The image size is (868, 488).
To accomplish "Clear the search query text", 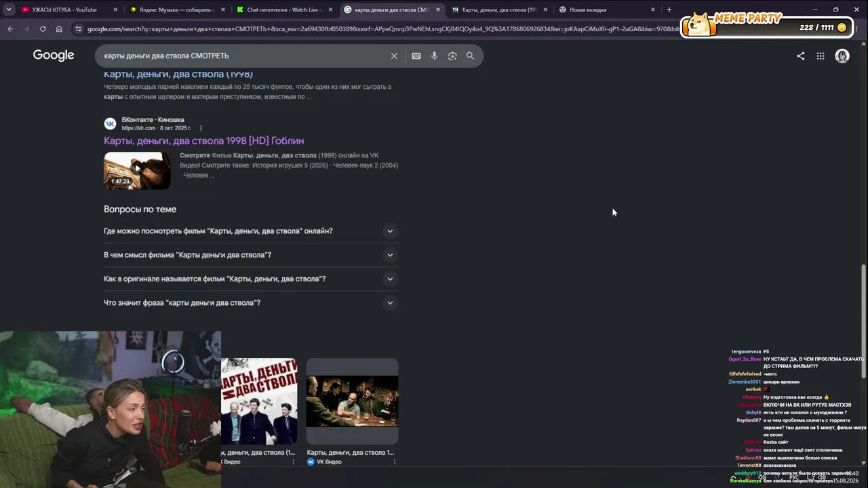I will [x=394, y=56].
